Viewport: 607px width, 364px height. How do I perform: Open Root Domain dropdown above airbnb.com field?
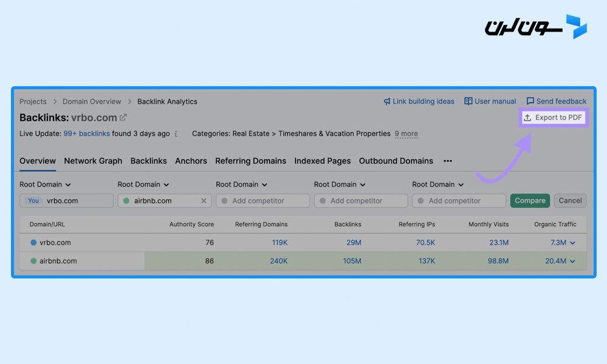click(x=143, y=184)
